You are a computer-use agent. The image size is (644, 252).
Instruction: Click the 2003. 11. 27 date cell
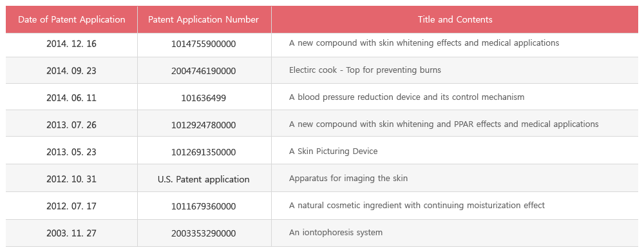(71, 233)
